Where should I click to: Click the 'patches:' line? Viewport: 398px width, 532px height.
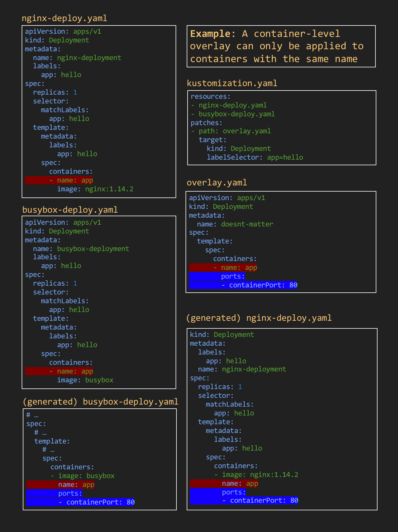[x=207, y=123]
